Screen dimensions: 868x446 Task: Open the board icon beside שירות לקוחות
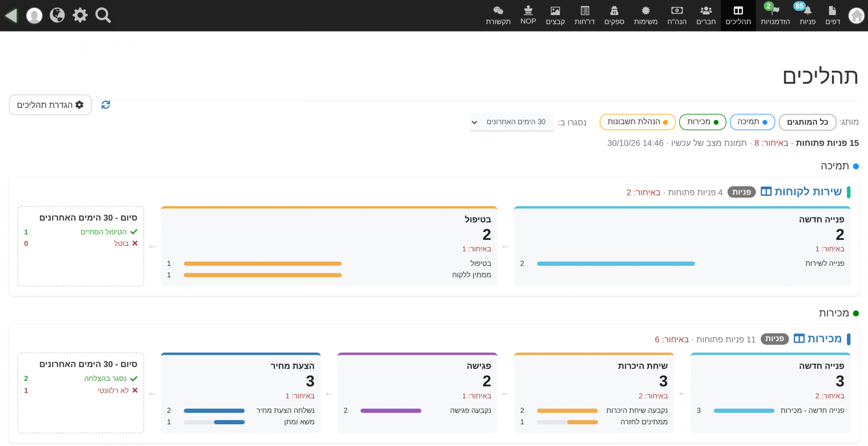click(766, 192)
